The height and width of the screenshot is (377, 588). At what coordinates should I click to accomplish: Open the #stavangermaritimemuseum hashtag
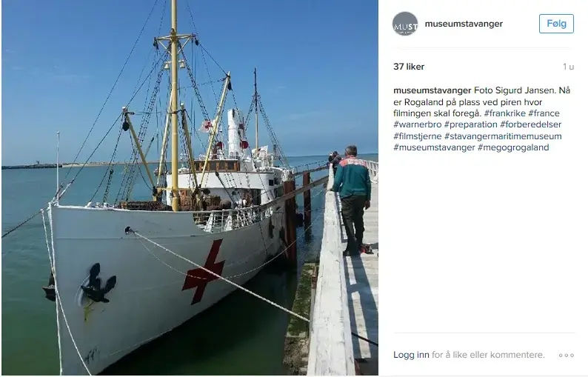coord(503,136)
